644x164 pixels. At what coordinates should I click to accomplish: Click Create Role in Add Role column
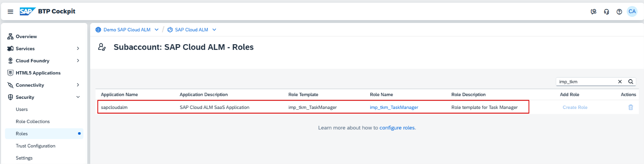pos(575,107)
